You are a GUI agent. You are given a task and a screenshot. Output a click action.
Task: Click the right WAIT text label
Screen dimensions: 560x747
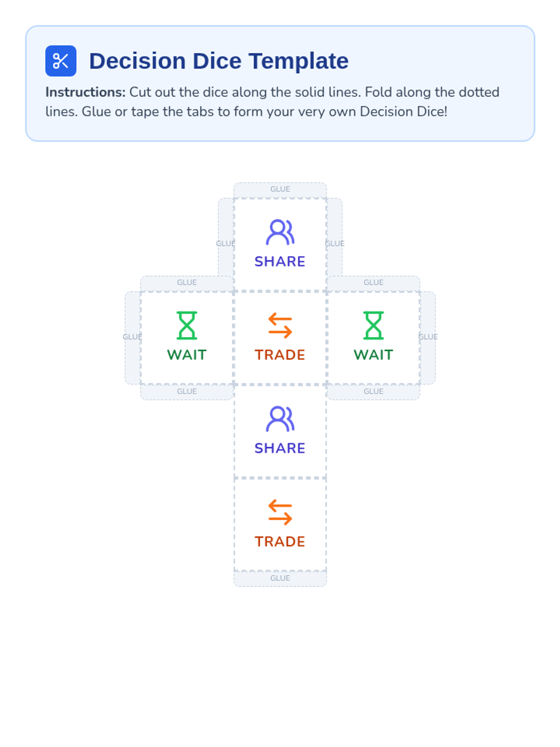pos(373,355)
